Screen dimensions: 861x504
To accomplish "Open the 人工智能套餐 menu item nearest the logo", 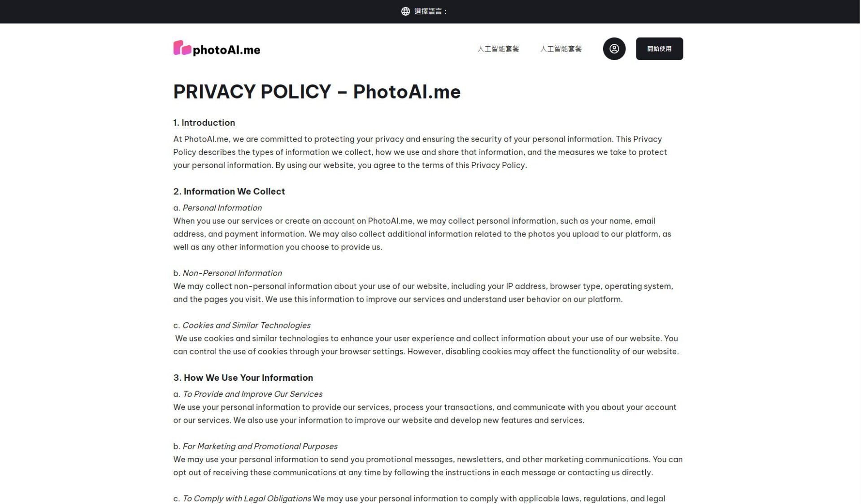I will pyautogui.click(x=498, y=49).
